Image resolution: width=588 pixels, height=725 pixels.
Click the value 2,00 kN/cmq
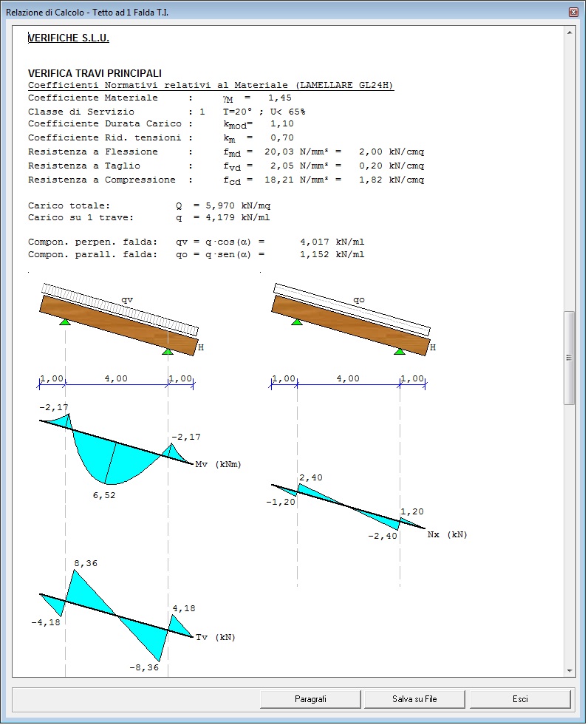coord(392,152)
